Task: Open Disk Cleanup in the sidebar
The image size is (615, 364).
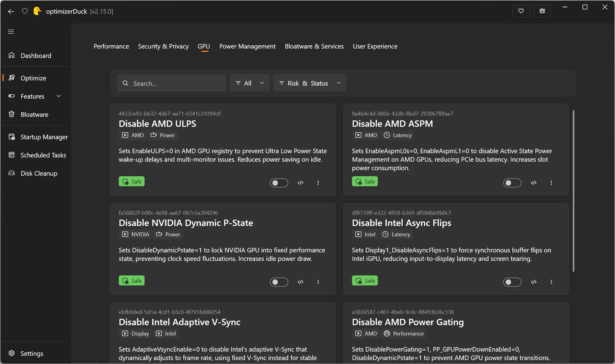Action: coord(35,173)
